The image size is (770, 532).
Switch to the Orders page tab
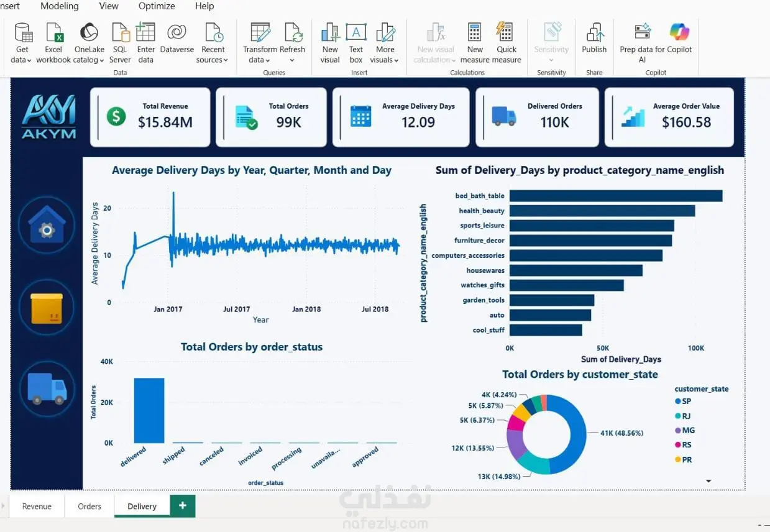89,506
